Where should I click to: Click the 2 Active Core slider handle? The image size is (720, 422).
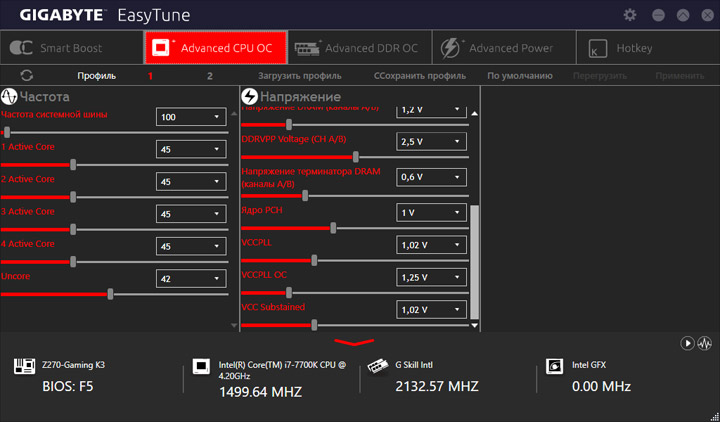click(73, 197)
